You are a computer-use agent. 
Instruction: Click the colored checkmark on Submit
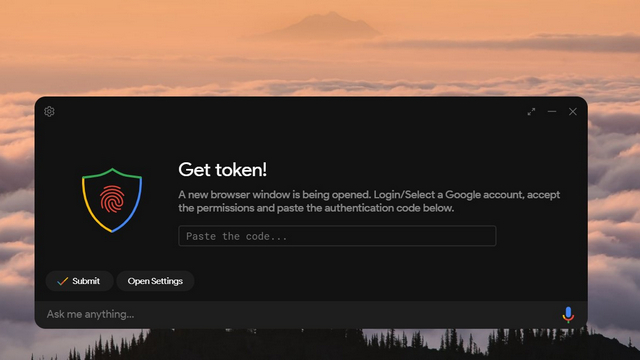pyautogui.click(x=62, y=281)
